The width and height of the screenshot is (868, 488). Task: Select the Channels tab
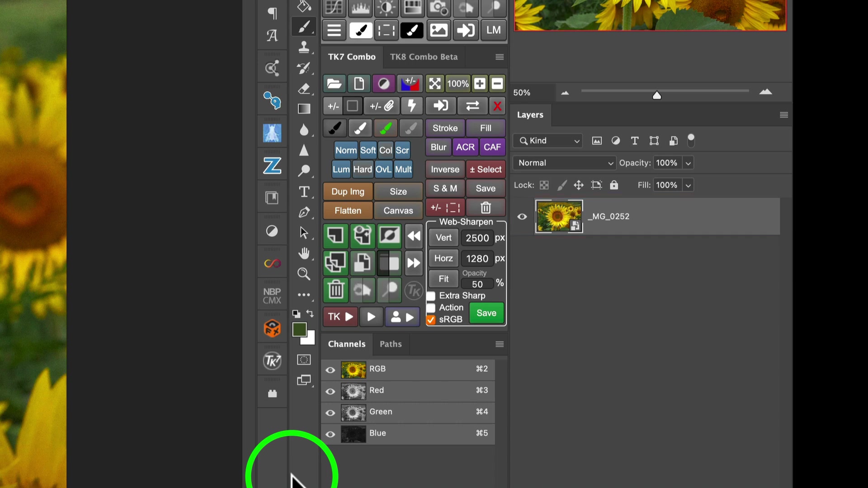(347, 344)
